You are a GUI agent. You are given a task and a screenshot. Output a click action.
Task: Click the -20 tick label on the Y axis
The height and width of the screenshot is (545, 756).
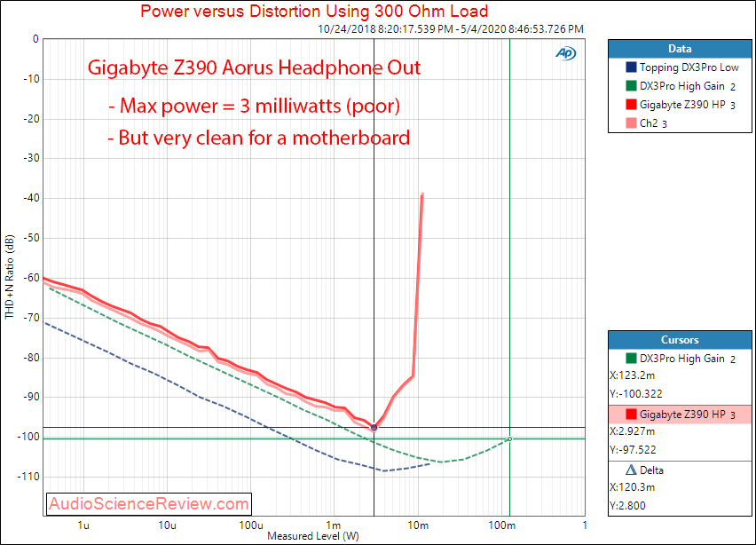tap(31, 119)
